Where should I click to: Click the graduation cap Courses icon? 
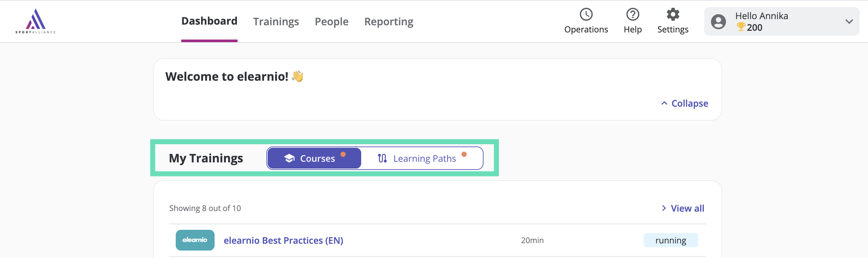tap(289, 158)
